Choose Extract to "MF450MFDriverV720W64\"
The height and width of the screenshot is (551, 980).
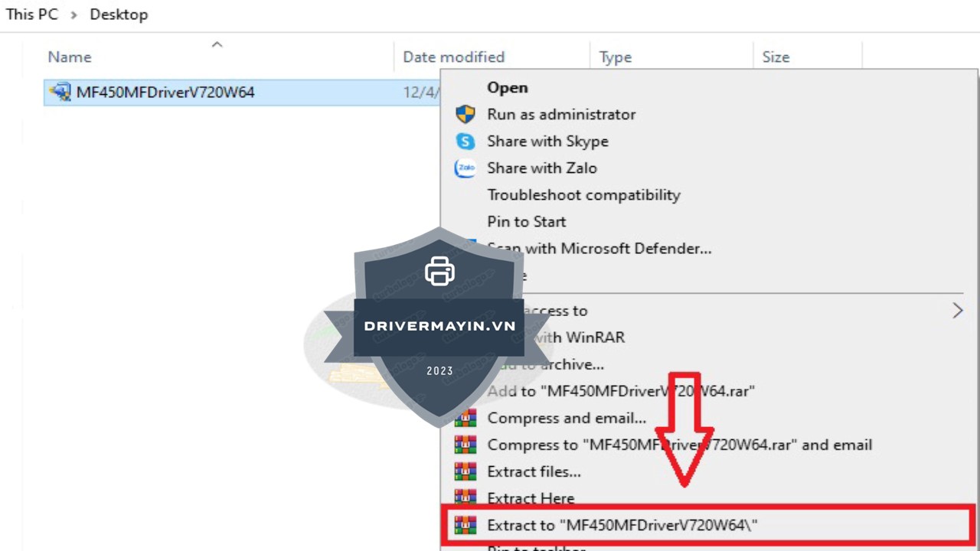pyautogui.click(x=622, y=525)
